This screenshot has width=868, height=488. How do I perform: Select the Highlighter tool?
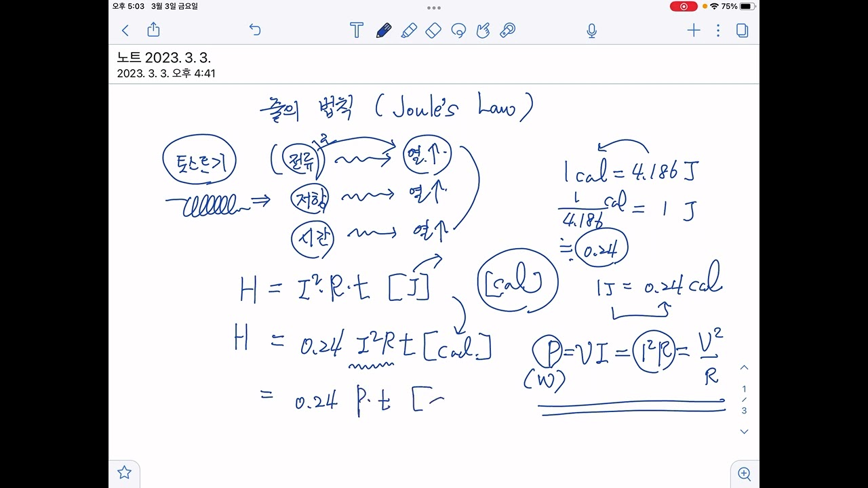pos(409,30)
